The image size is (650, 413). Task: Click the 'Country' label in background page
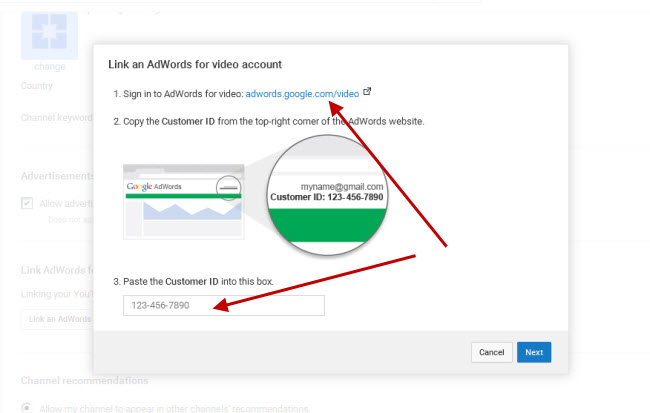pyautogui.click(x=37, y=86)
